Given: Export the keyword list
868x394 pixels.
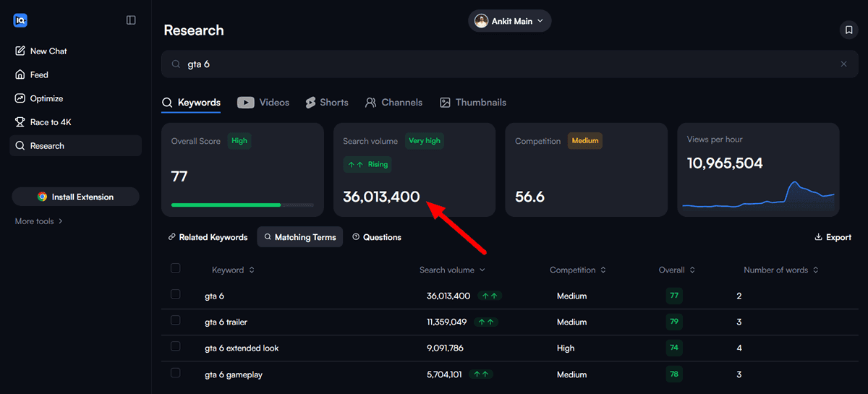Looking at the screenshot, I should [833, 237].
